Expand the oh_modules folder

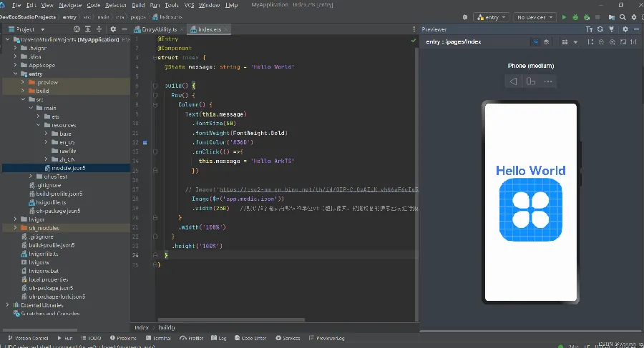click(x=16, y=228)
